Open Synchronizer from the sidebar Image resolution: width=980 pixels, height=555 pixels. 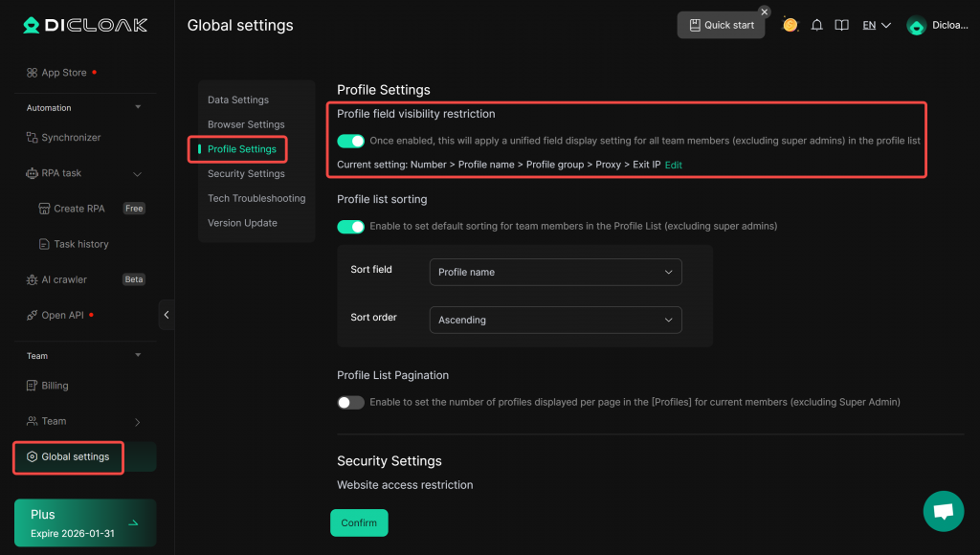pos(71,138)
